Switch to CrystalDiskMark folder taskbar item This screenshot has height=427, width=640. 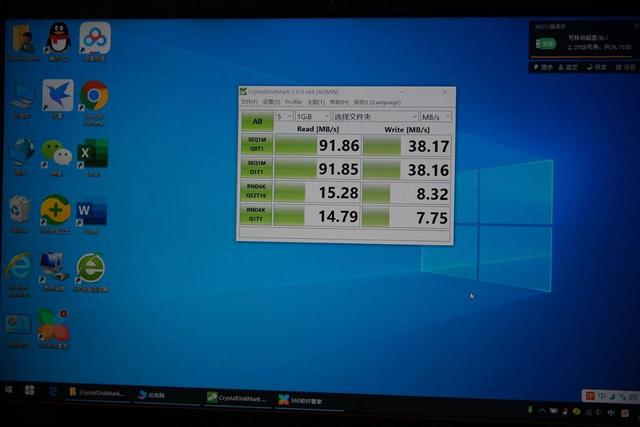point(97,393)
